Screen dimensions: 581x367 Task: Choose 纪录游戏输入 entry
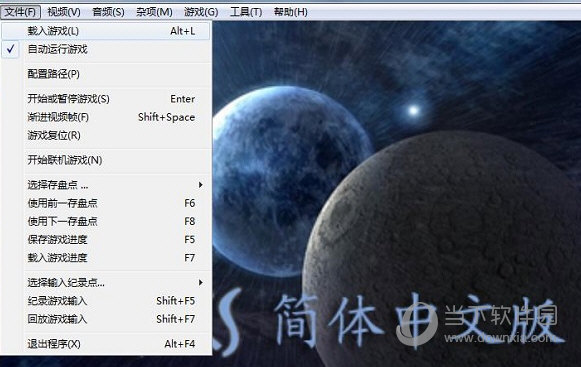point(106,301)
